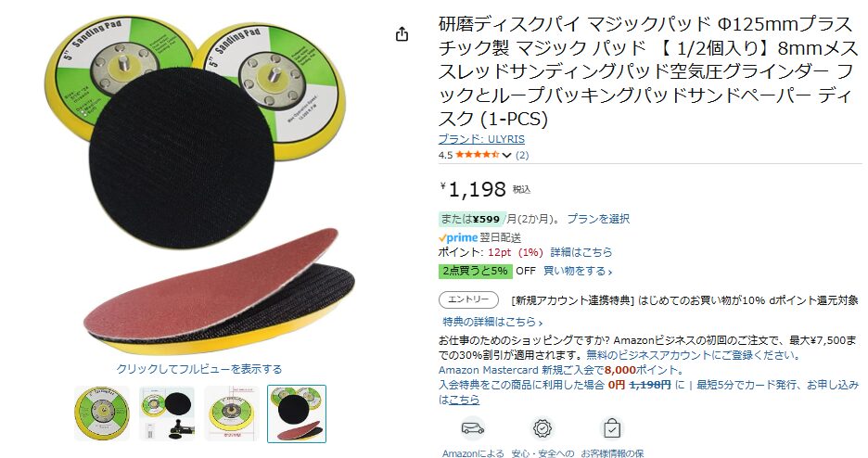
Task: Click the Amazon delivery truck icon
Action: (x=472, y=428)
